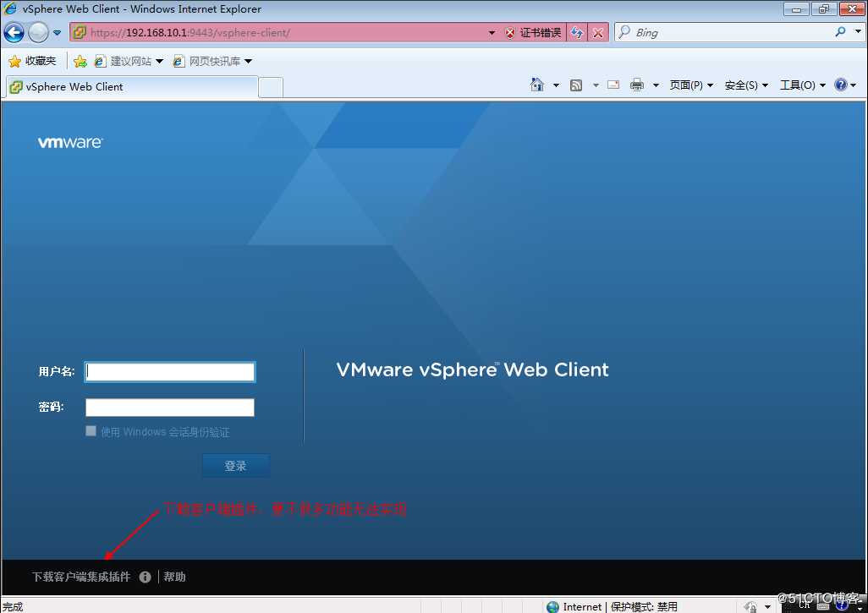Open the 安全(S) menu
The height and width of the screenshot is (613, 868).
(x=746, y=85)
